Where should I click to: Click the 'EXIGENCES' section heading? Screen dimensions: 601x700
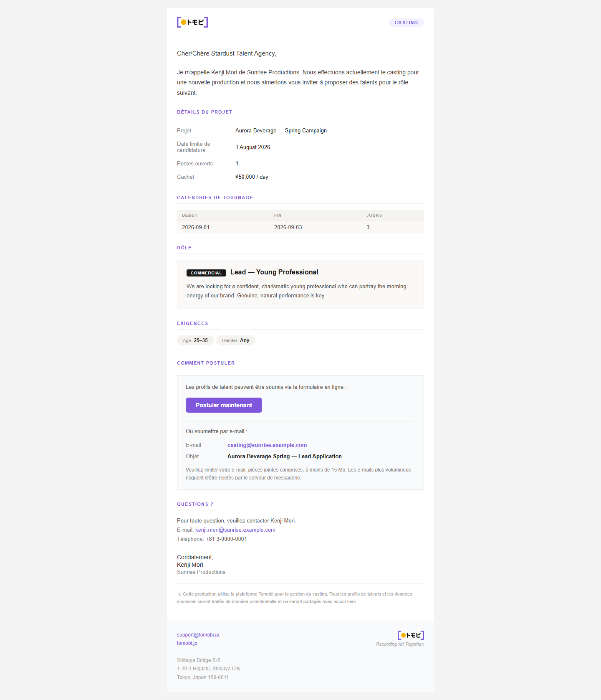pyautogui.click(x=192, y=323)
